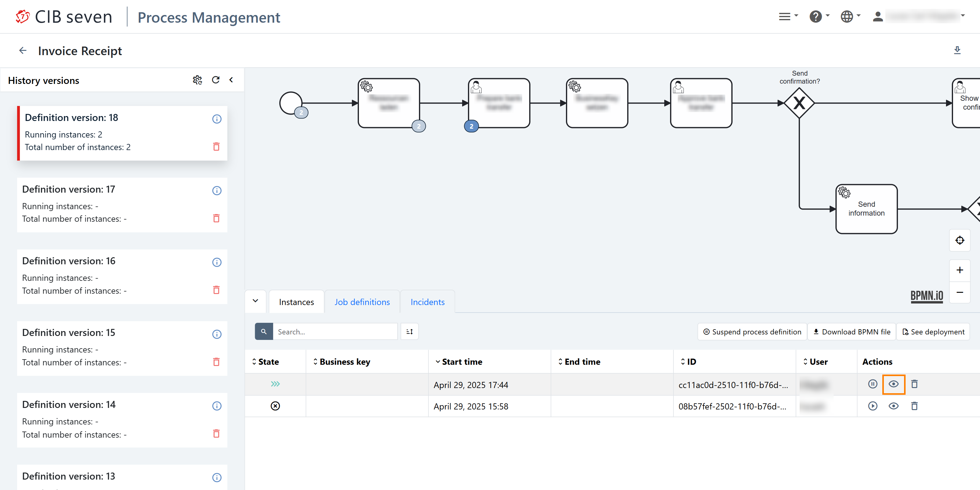The height and width of the screenshot is (490, 980).
Task: Sort table by State column
Action: pos(266,361)
